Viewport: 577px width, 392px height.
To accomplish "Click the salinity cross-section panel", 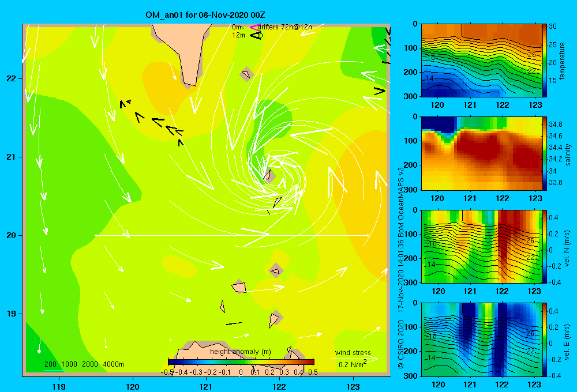I will pos(481,154).
